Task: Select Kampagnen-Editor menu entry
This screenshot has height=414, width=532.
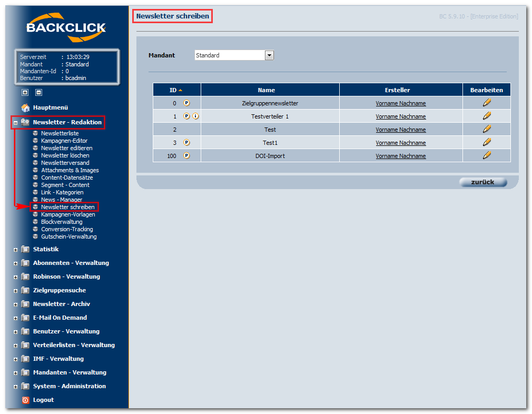Action: [x=64, y=141]
